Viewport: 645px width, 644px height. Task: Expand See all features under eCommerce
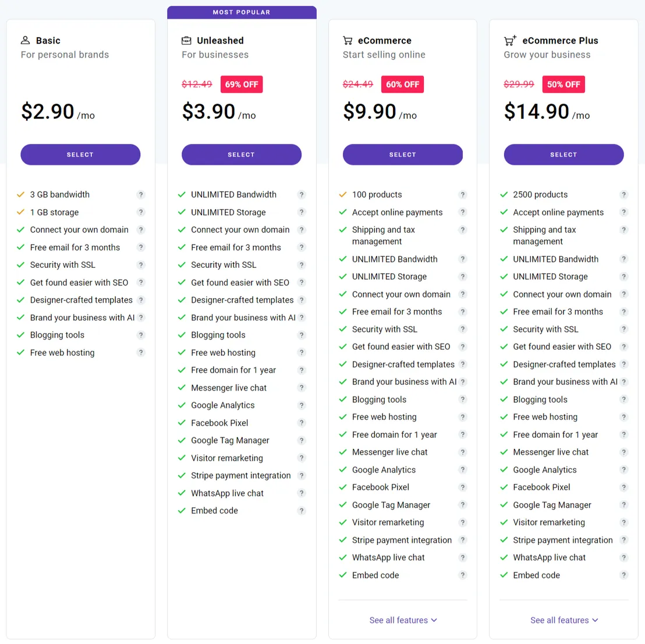click(403, 620)
